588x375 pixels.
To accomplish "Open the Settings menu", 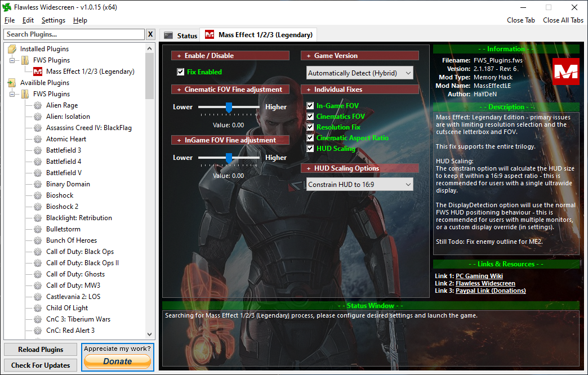I will 54,20.
